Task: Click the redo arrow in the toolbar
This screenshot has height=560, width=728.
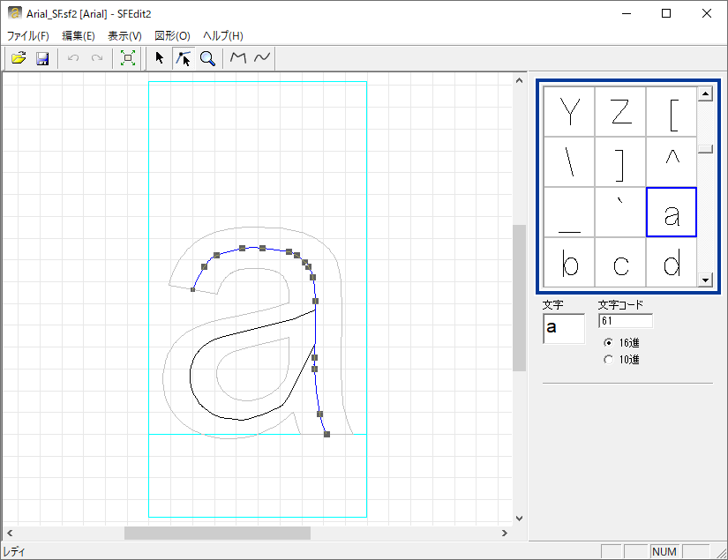Action: tap(96, 58)
